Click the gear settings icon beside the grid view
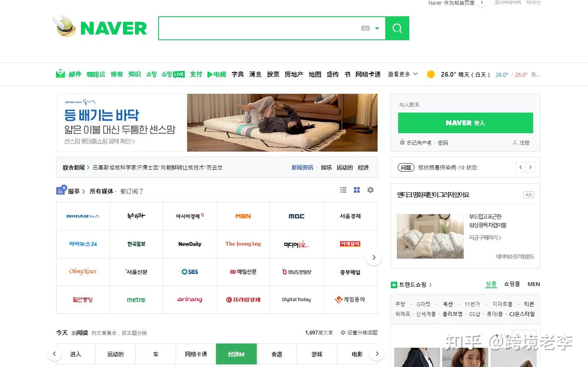The width and height of the screenshot is (588, 367). coord(370,190)
